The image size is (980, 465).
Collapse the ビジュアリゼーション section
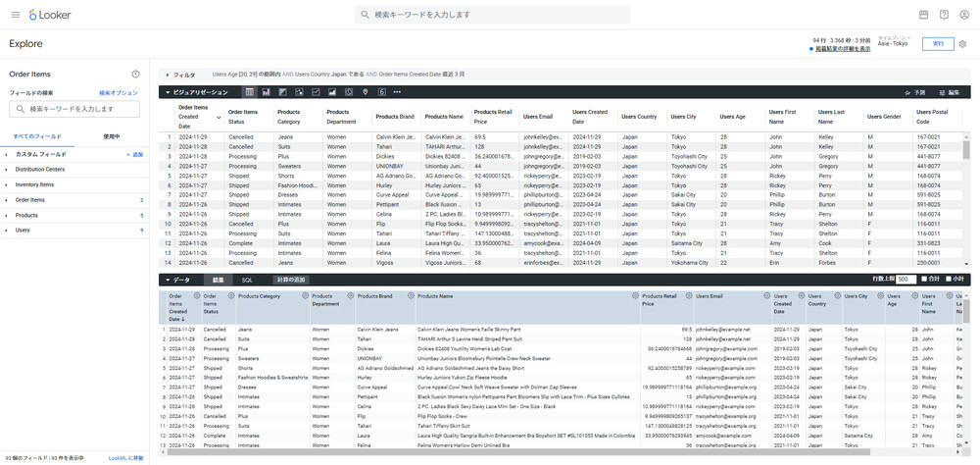pyautogui.click(x=167, y=92)
